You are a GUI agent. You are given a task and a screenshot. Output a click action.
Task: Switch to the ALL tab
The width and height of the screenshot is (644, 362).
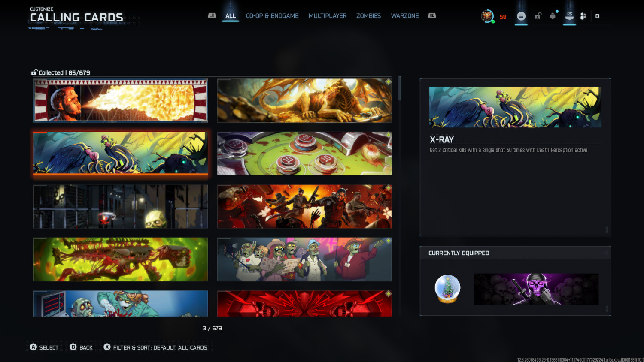click(231, 16)
